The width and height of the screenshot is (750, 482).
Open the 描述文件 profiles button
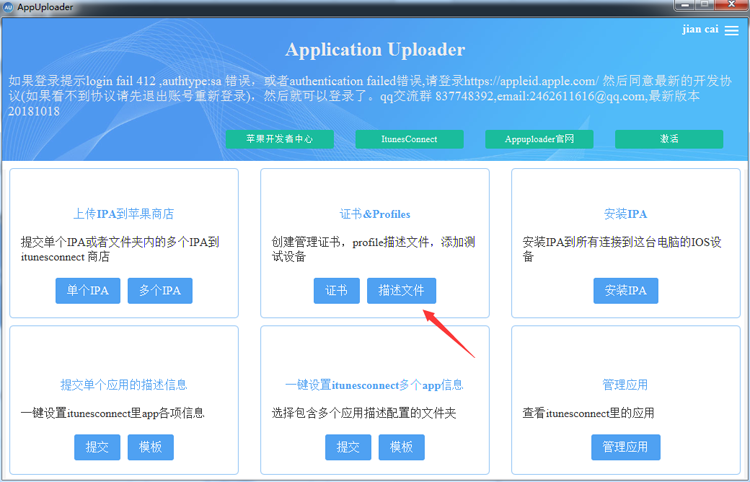click(402, 291)
